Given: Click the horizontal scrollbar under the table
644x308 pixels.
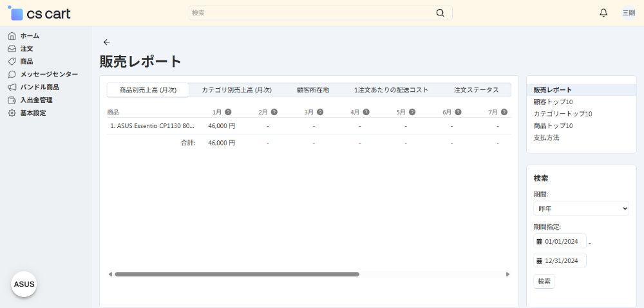Looking at the screenshot, I should click(x=237, y=274).
